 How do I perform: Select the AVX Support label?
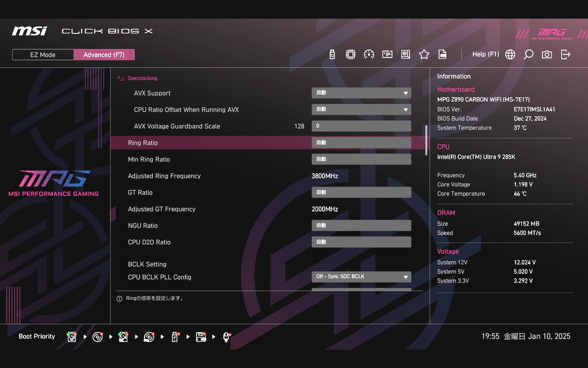(x=152, y=93)
